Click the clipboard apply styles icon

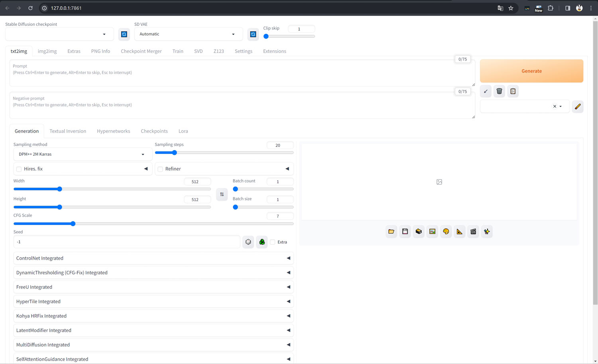(x=513, y=91)
